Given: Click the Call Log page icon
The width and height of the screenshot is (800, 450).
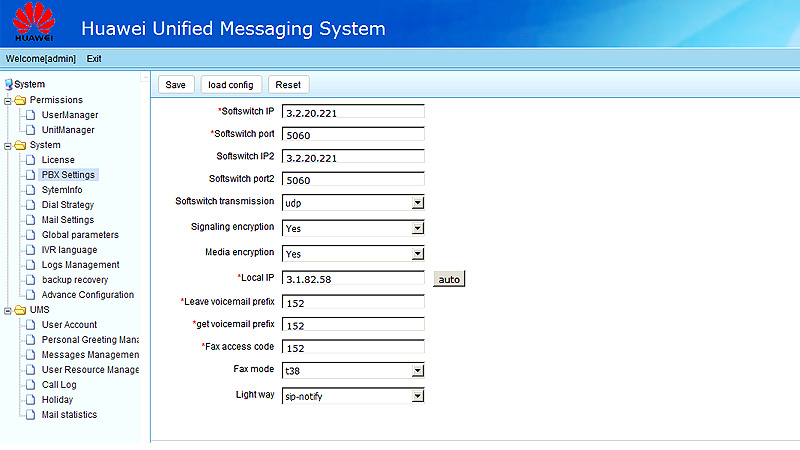Looking at the screenshot, I should [x=31, y=385].
